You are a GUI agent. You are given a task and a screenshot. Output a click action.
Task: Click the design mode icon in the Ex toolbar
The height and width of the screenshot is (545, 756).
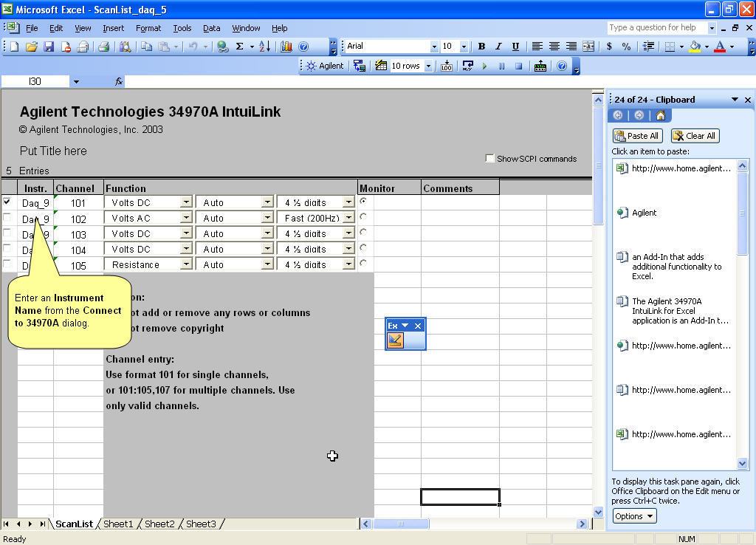coord(395,340)
